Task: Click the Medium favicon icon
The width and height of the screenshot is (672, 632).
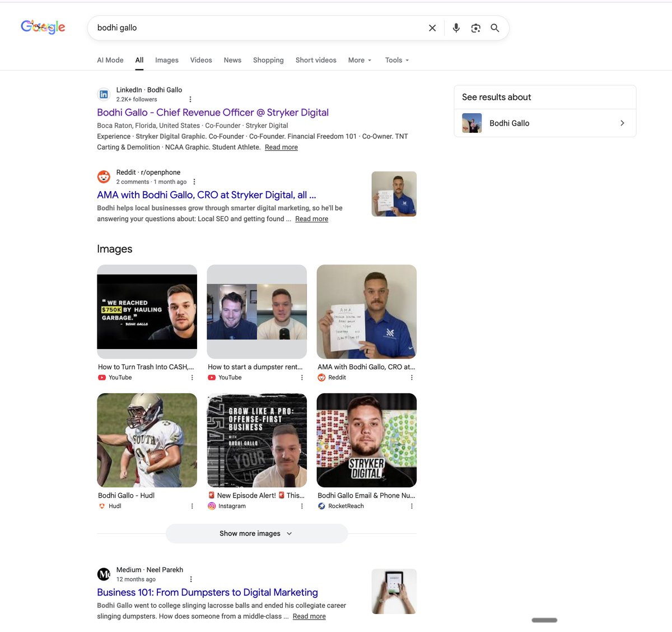Action: [104, 574]
